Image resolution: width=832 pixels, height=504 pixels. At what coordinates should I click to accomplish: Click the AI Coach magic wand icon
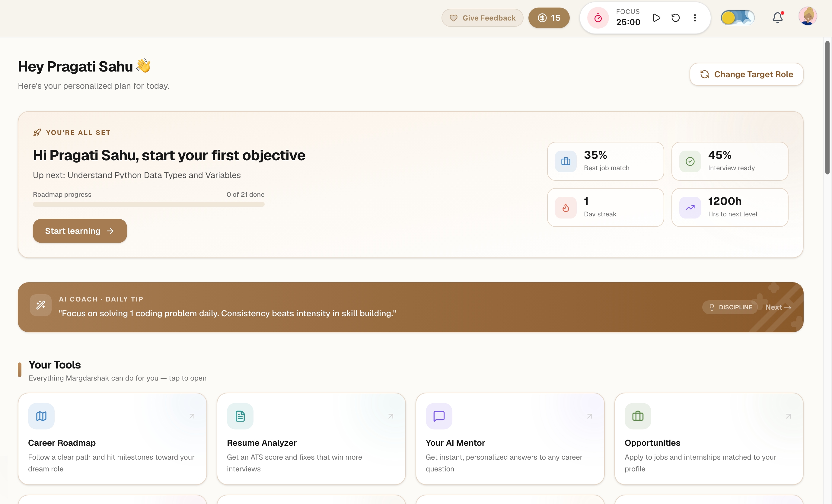point(40,305)
